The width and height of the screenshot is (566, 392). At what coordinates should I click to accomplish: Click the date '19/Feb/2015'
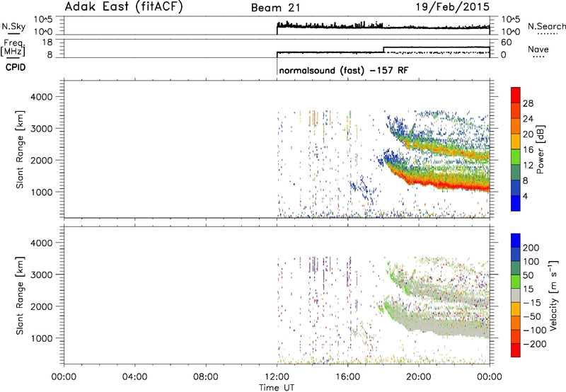tap(453, 7)
